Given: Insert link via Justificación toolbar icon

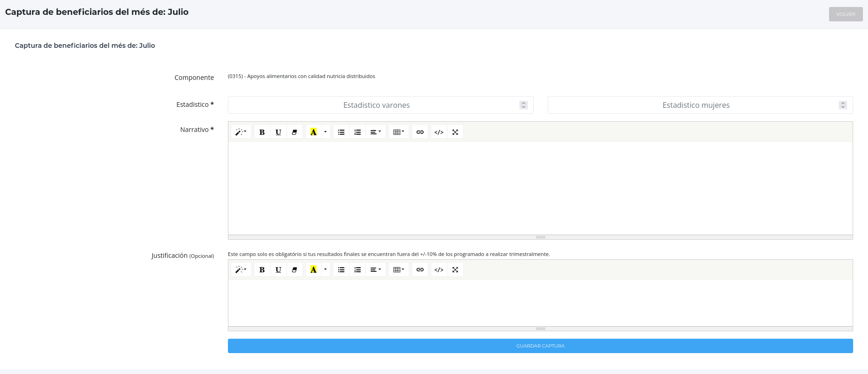Looking at the screenshot, I should (420, 269).
